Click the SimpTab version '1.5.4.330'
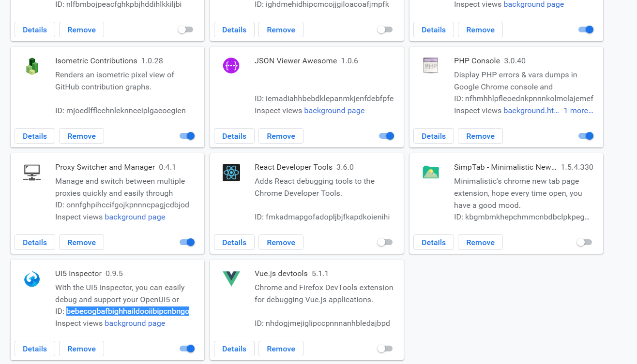Screen dimensions: 637x364 coord(577,167)
